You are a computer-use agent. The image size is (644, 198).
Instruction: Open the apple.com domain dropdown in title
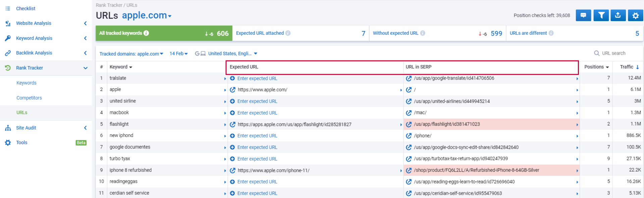coord(147,15)
